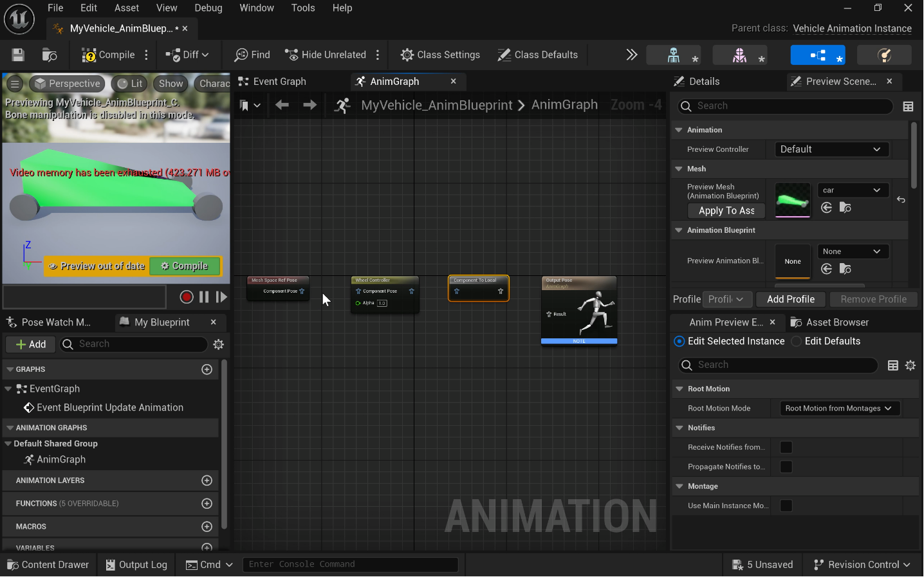Toggle Hide Unrelated nodes
This screenshot has height=577, width=924.
point(326,55)
